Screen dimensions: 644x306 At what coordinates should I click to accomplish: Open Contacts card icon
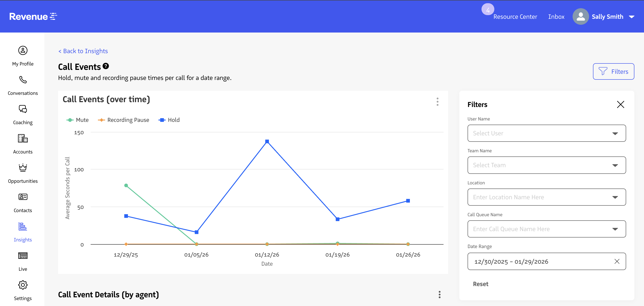click(23, 197)
